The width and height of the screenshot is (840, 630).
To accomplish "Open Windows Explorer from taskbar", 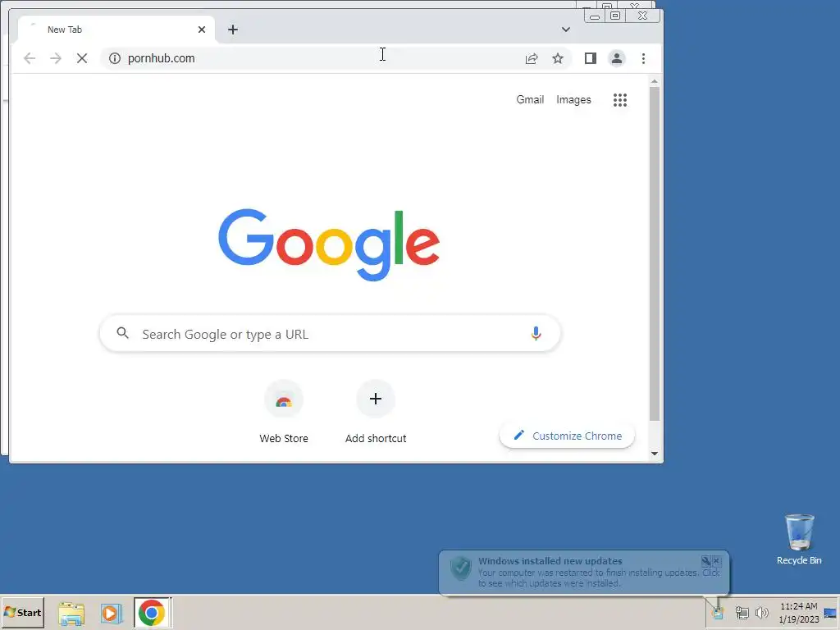I will pos(71,612).
